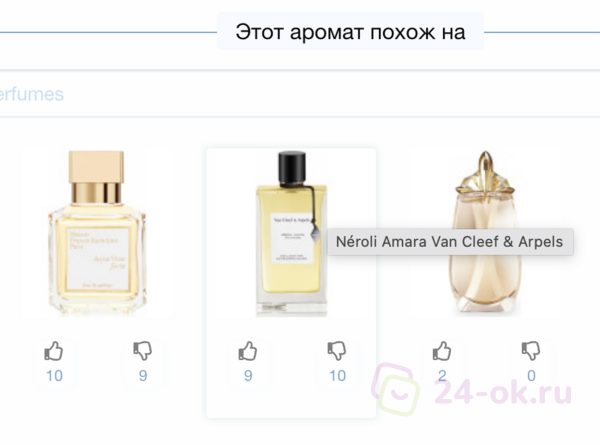Click thumbs down under Néroli Amara bottle
The width and height of the screenshot is (600, 445).
[x=337, y=351]
